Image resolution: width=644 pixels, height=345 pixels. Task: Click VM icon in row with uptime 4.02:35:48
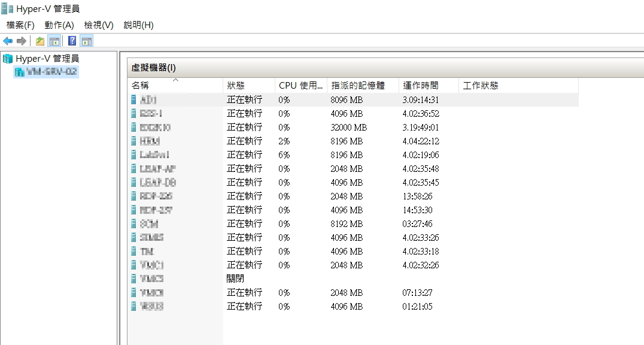pos(133,168)
